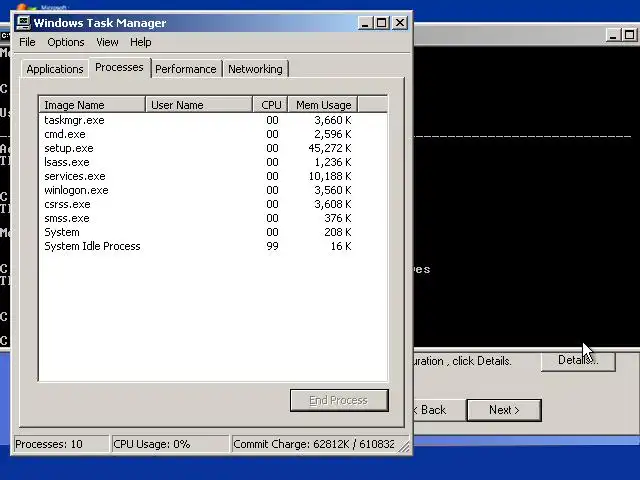This screenshot has height=480, width=640.
Task: Select the services.exe process
Action: [x=213, y=176]
